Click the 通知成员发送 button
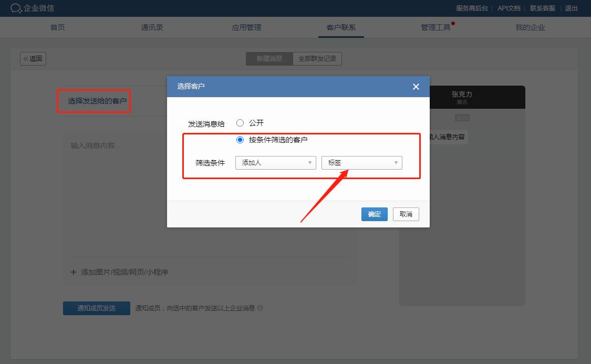The height and width of the screenshot is (364, 591). coord(96,308)
